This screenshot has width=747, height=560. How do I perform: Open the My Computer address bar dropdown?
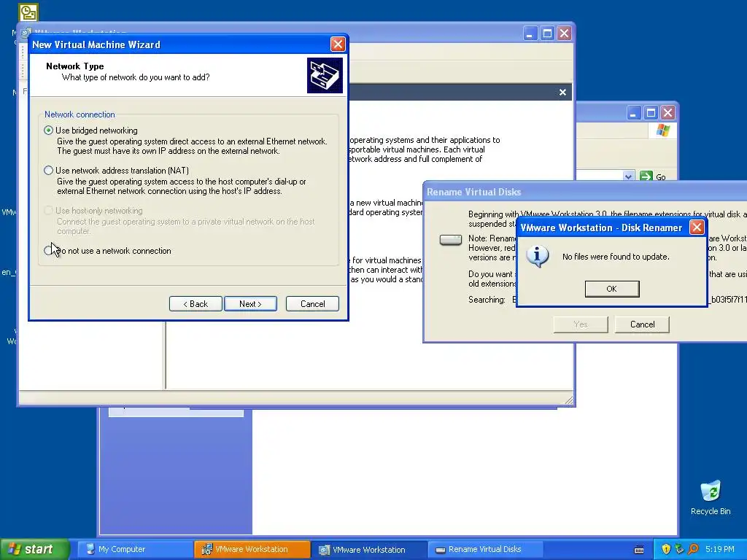tap(628, 176)
